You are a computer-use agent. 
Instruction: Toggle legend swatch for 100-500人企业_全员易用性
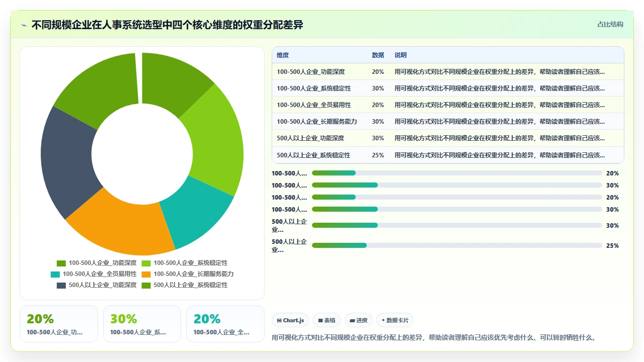55,274
